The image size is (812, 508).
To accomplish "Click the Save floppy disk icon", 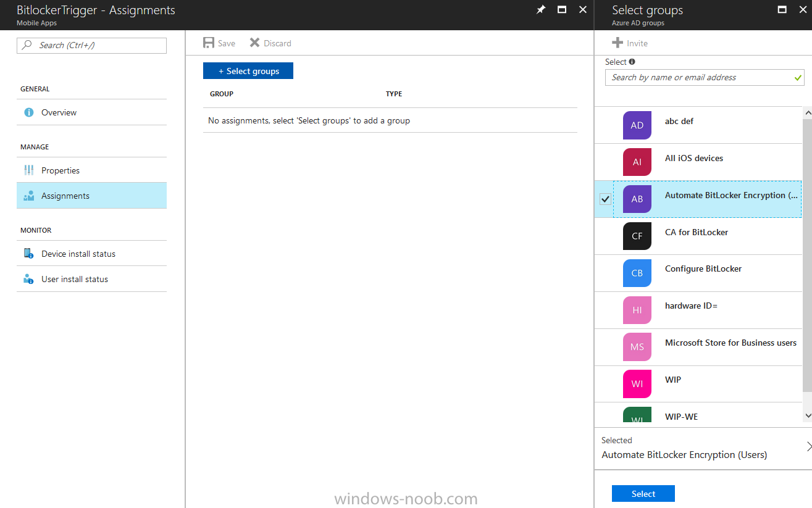I will click(209, 43).
